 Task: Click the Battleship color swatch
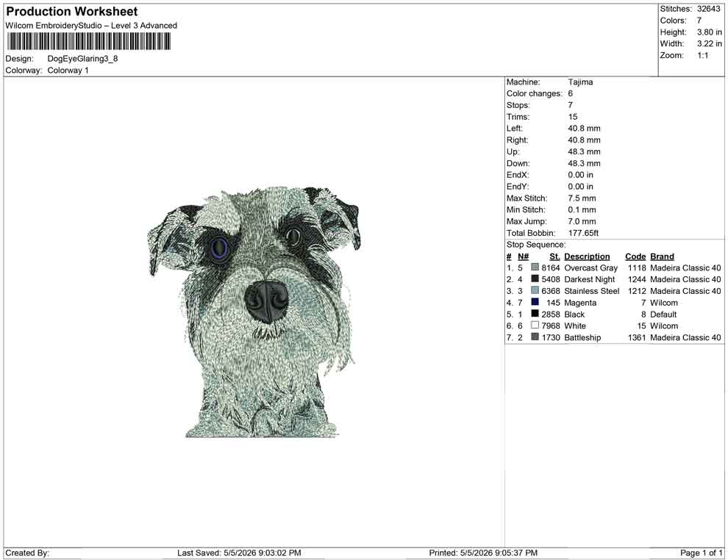pos(535,337)
